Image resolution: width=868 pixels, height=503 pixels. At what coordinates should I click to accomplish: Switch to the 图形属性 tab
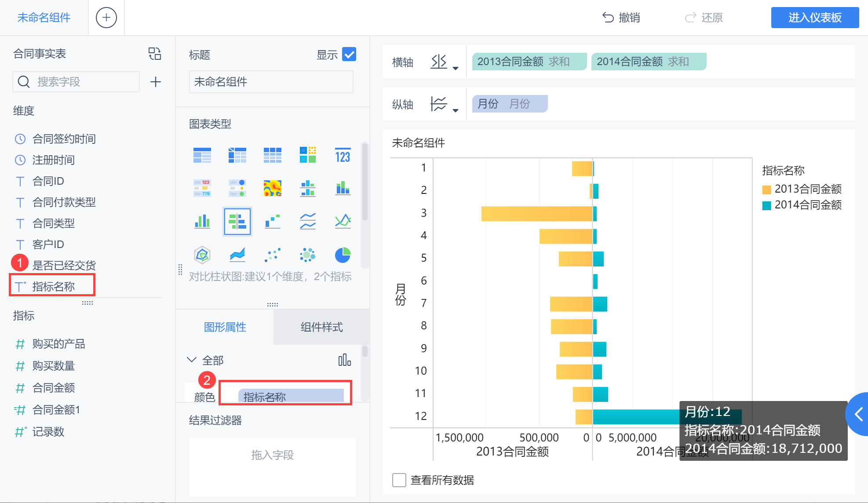225,327
